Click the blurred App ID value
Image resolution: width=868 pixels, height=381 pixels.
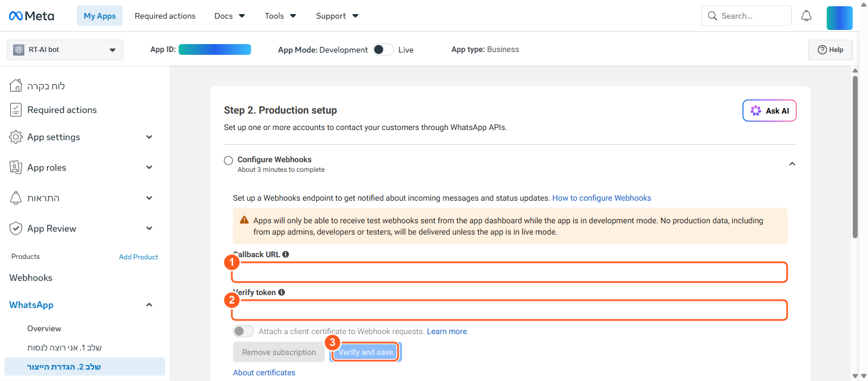point(215,50)
